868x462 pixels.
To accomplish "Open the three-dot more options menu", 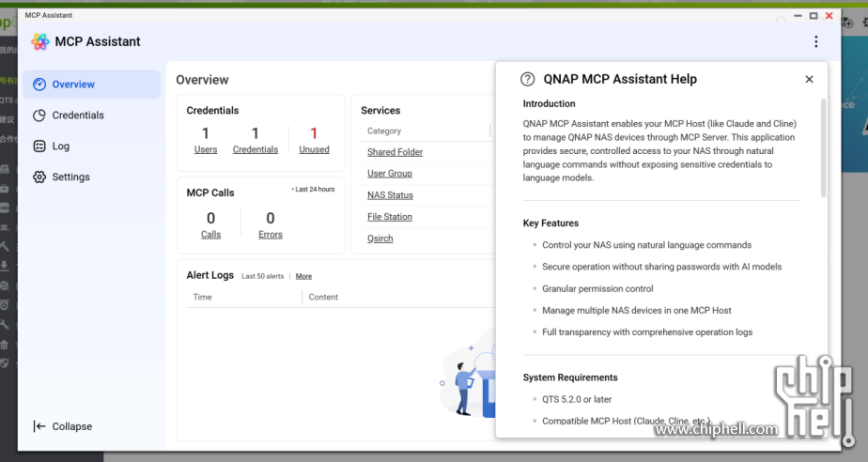I will click(816, 41).
